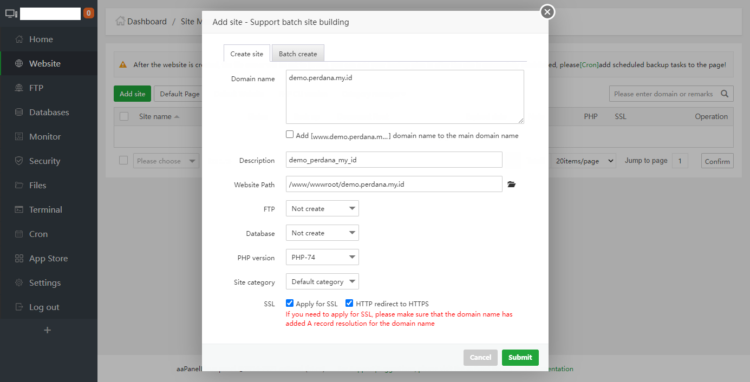Open the App Store grid icon
Viewport: 750px width, 382px height.
(x=19, y=259)
